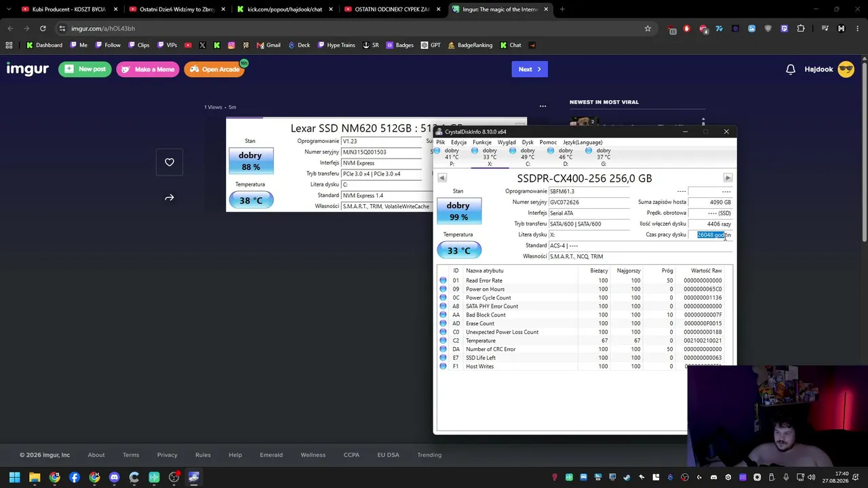This screenshot has width=868, height=488.
Task: Select drive G: at 37 °C
Action: tap(604, 157)
